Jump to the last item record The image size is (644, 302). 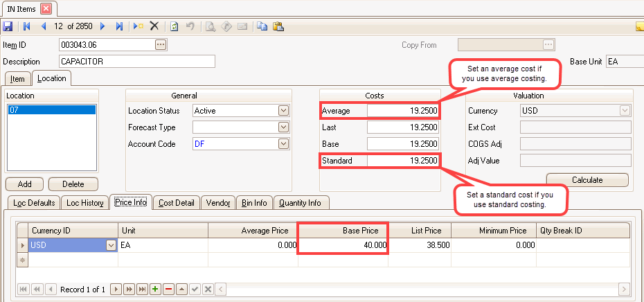point(119,26)
